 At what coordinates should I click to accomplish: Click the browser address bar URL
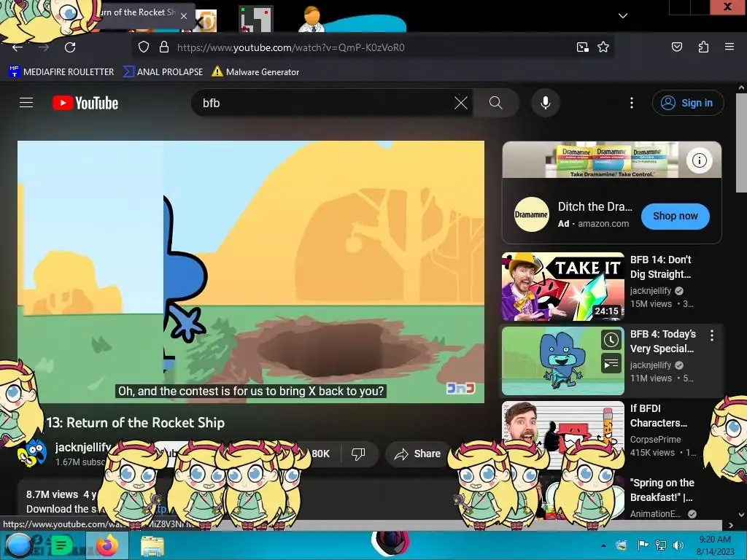(290, 47)
